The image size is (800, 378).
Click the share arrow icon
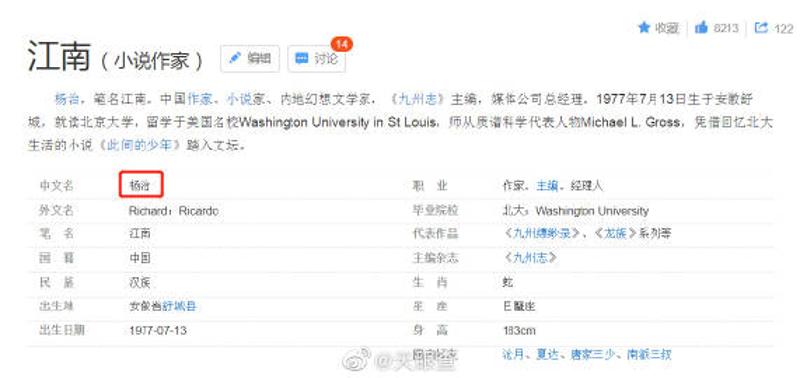[x=761, y=28]
